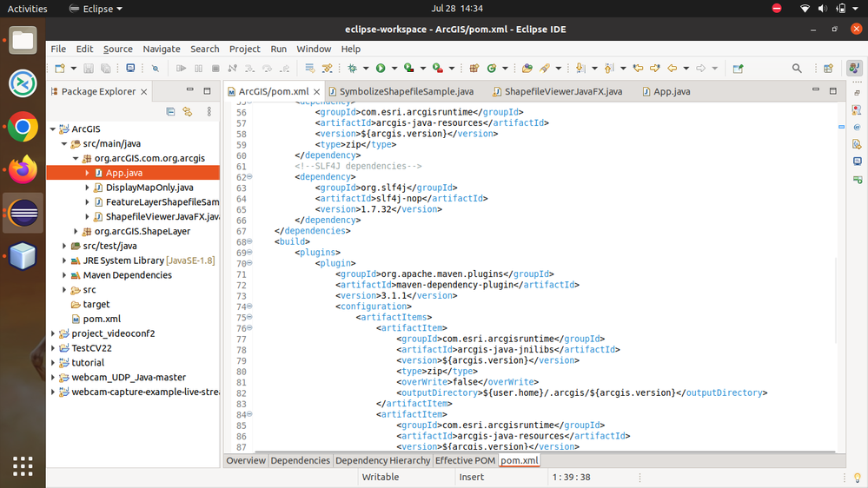Open Eclipse from the Ubuntu dock
This screenshot has height=488, width=868.
[23, 213]
